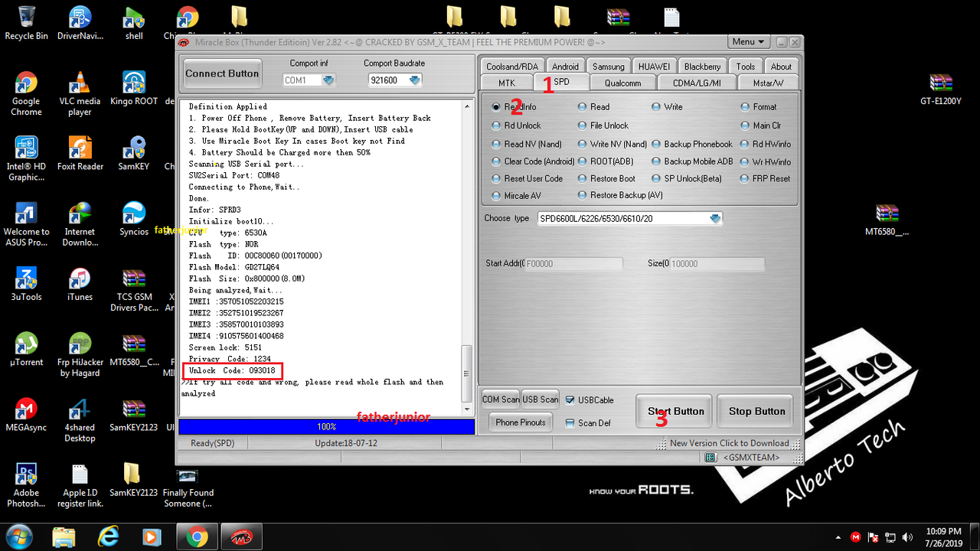Click the MEGA icon in system tray
Viewport: 980px width, 551px height.
pos(855,537)
